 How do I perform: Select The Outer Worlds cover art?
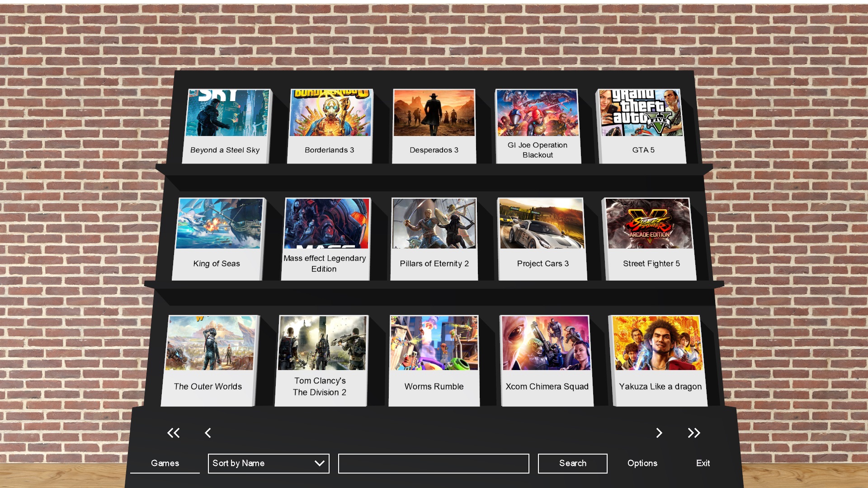coord(211,343)
